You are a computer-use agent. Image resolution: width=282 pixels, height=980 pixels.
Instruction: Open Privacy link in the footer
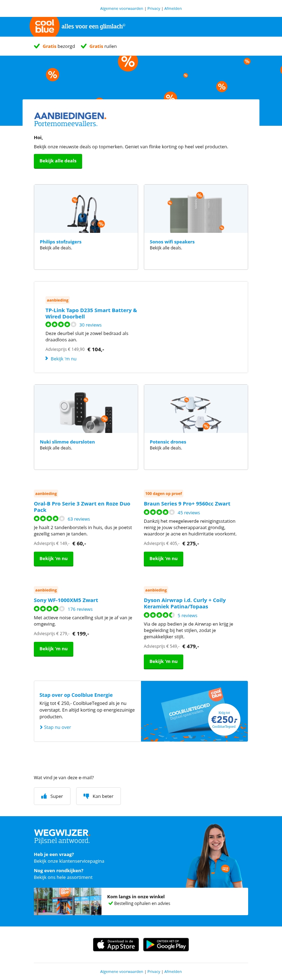click(154, 971)
